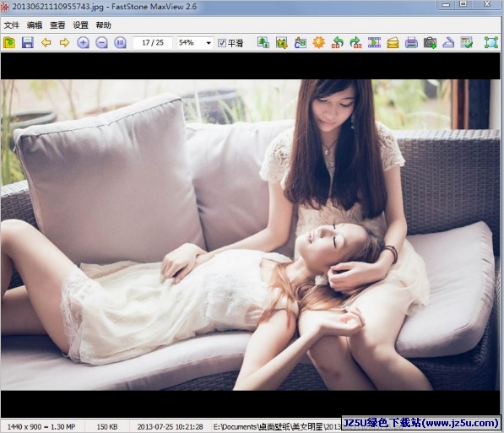Screen dimensions: 504x433
Task: Capture screen with the camera icon
Action: click(430, 42)
